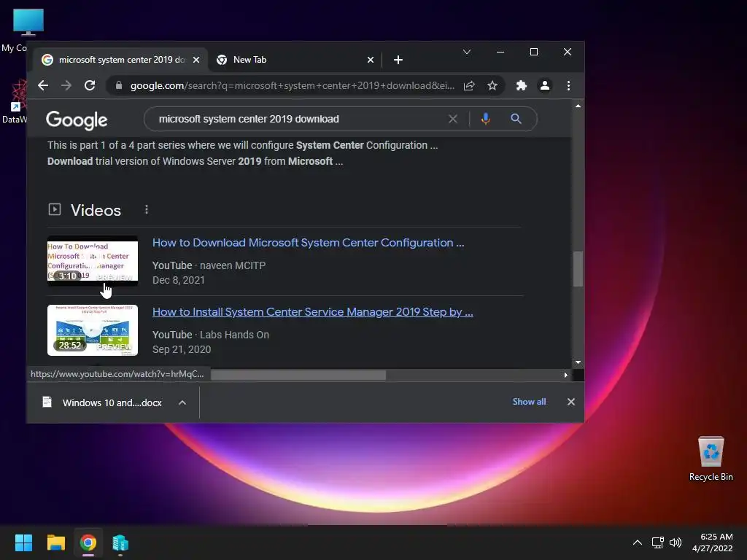
Task: Open the volume speaker tray icon
Action: click(x=675, y=542)
